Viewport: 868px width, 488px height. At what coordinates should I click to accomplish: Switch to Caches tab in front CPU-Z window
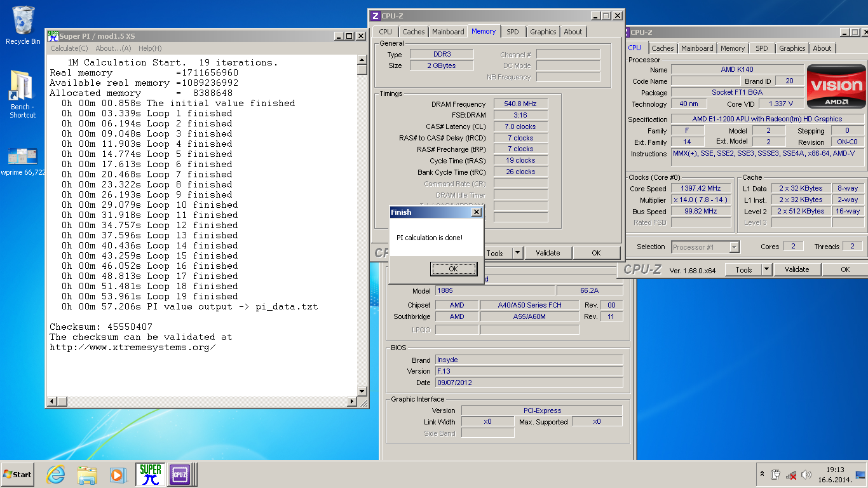[413, 32]
